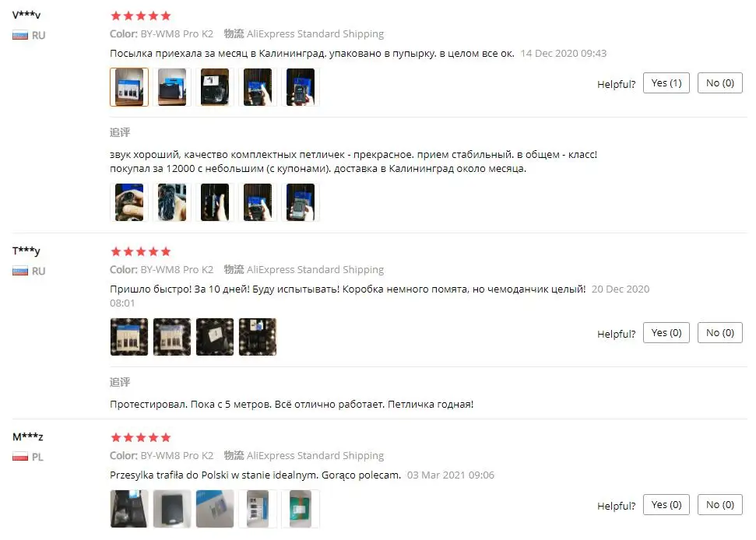Click Yes (1) helpful button on V***v review
This screenshot has height=540, width=756.
click(666, 82)
